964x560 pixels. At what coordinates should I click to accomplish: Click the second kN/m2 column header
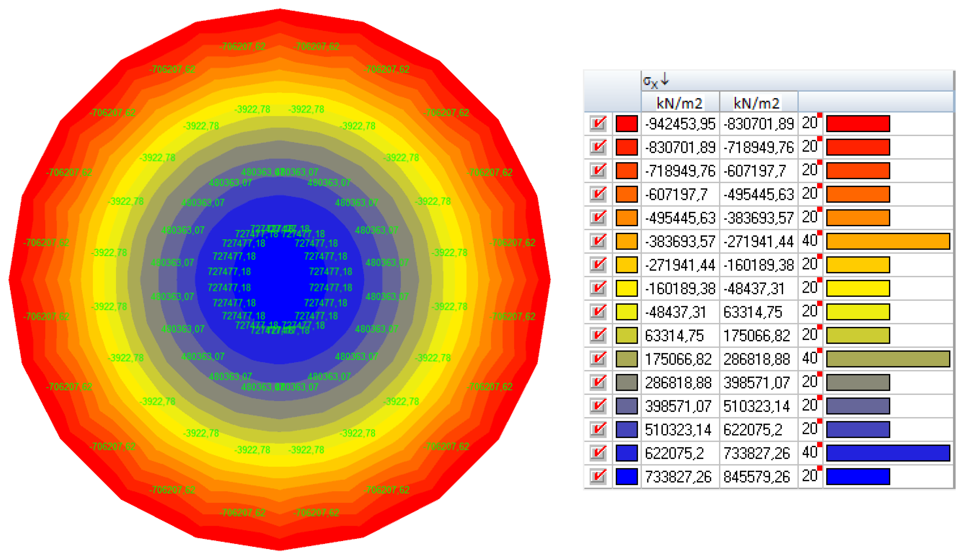757,103
